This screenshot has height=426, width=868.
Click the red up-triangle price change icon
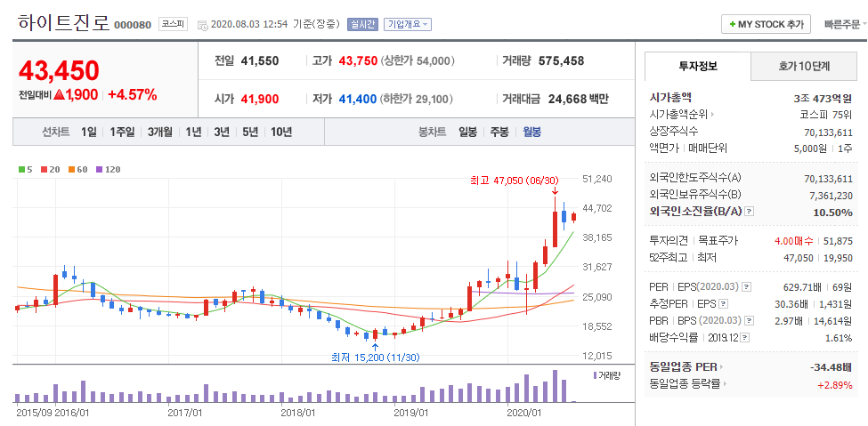tap(60, 94)
